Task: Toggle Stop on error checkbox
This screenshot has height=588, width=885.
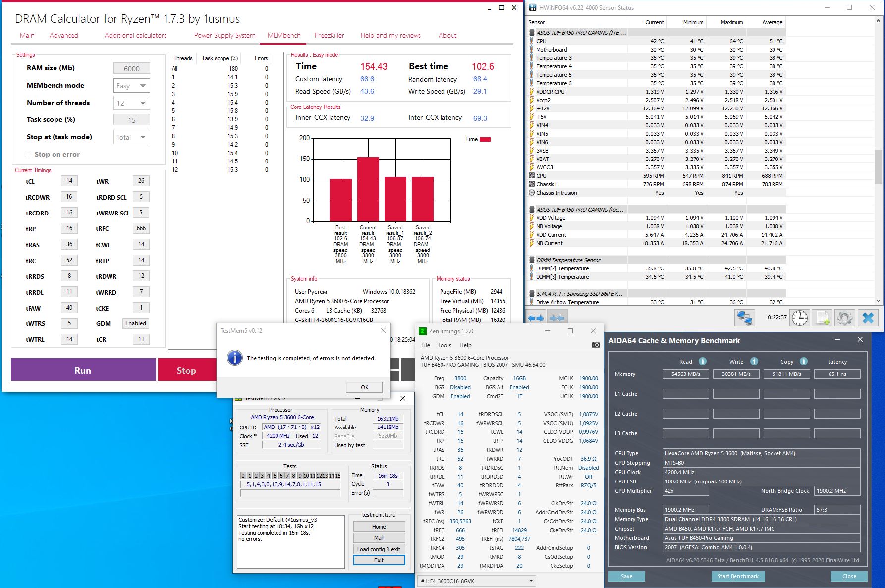Action: click(28, 154)
